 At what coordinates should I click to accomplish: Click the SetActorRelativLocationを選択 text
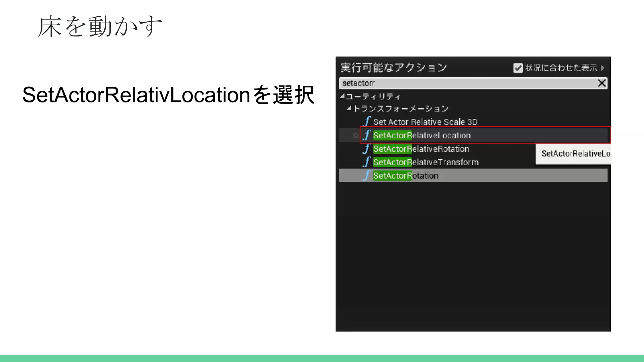click(169, 95)
